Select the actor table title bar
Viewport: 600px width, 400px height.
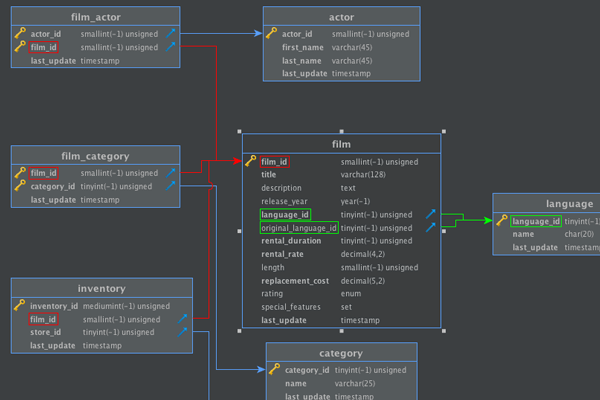click(341, 16)
